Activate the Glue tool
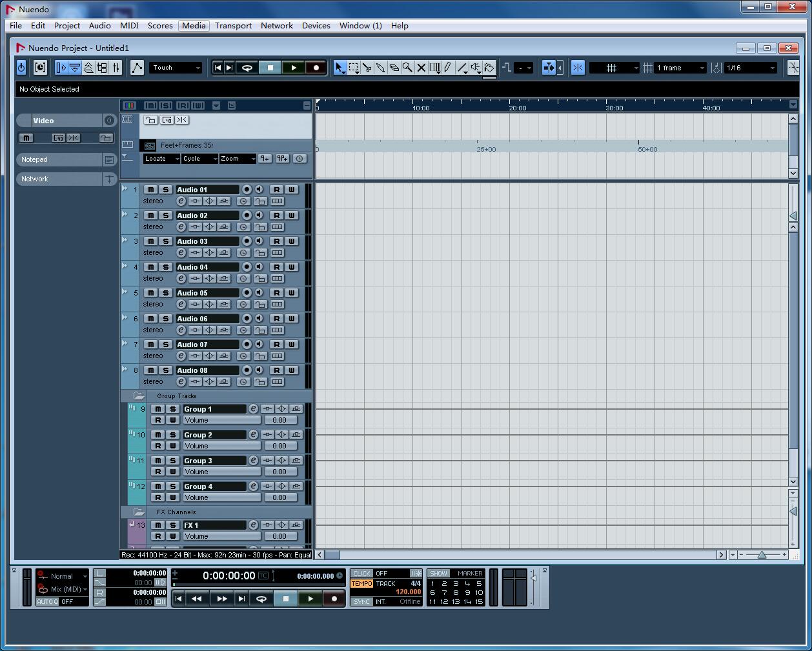 [x=381, y=68]
